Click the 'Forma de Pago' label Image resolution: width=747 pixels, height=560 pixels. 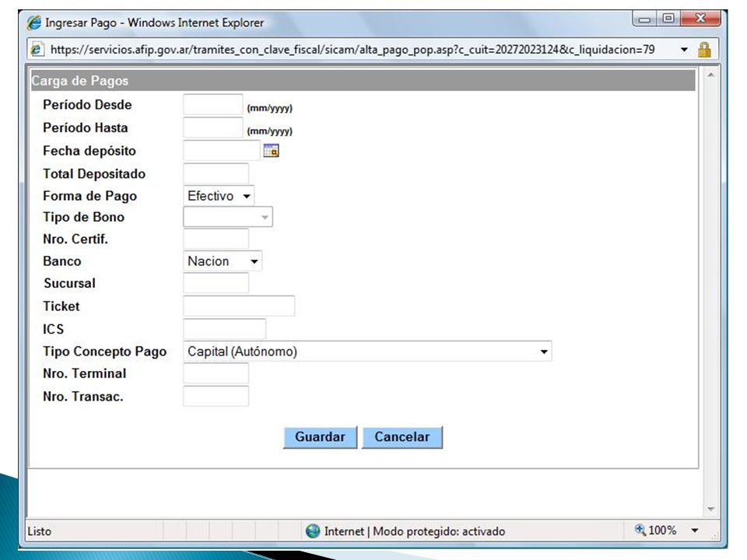90,196
